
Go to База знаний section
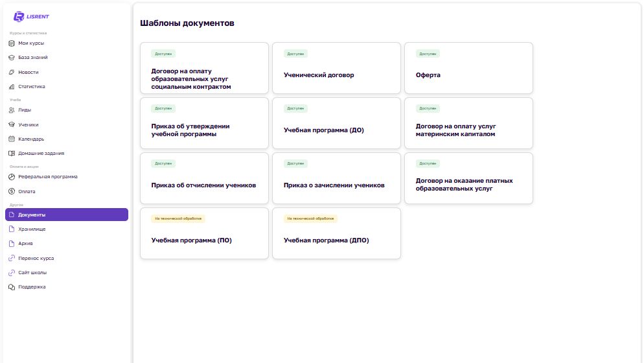click(67, 58)
